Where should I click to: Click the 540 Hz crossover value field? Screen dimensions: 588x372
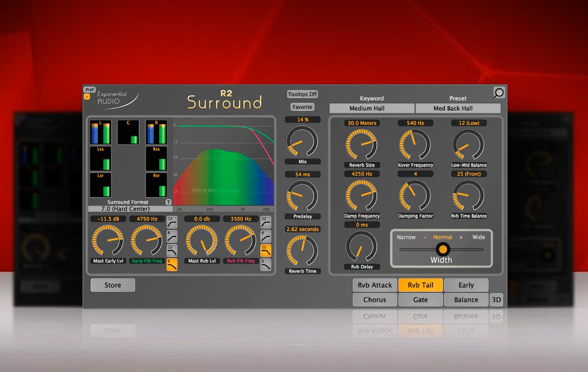pos(415,123)
